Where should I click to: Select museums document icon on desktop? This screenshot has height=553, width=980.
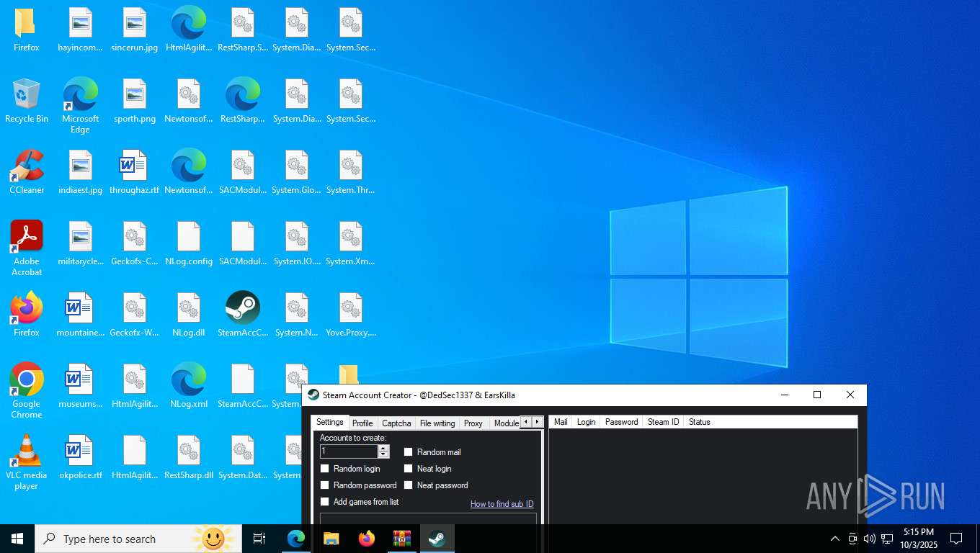(80, 387)
